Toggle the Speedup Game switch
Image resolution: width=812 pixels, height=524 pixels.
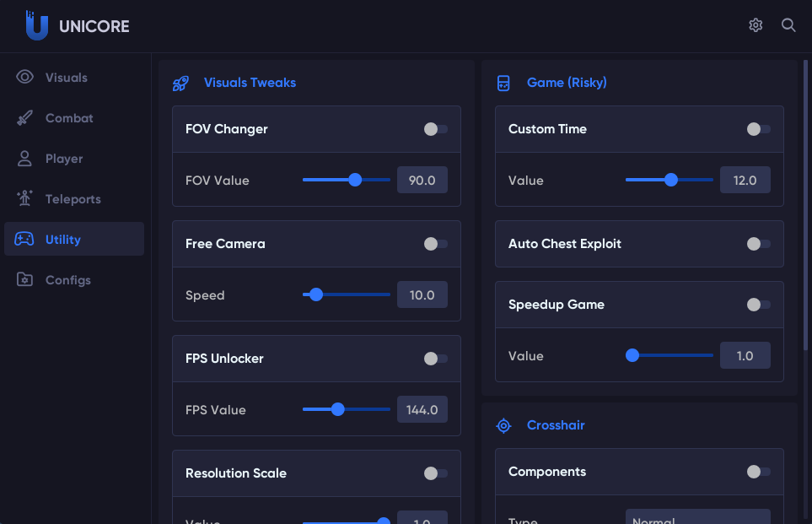click(x=758, y=305)
